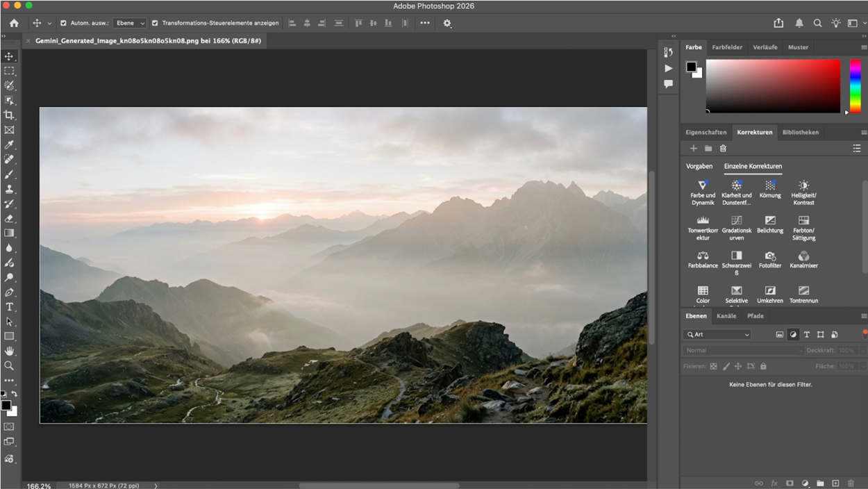868x489 pixels.
Task: Select the Type tool
Action: click(x=10, y=307)
